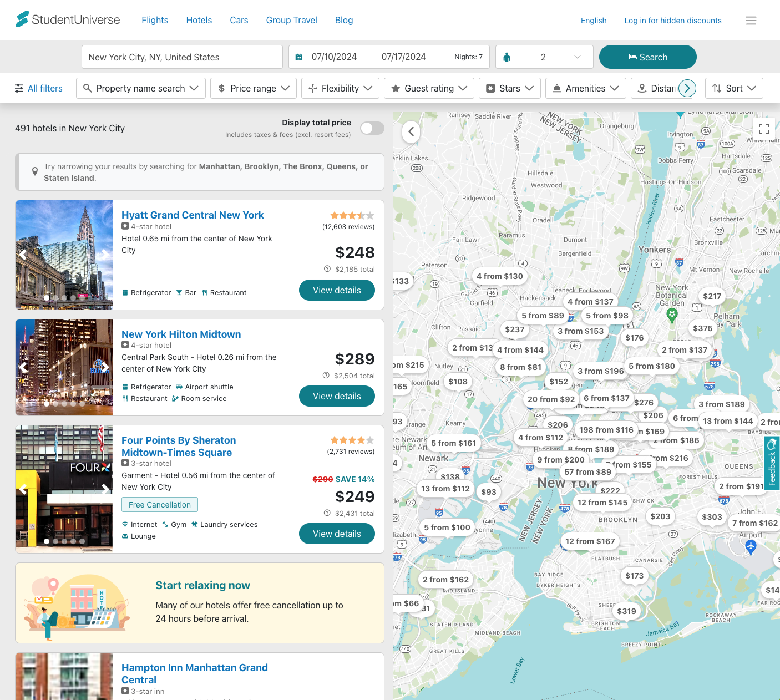Go to the Hotels page
Screen dimensions: 780x700
(x=199, y=20)
